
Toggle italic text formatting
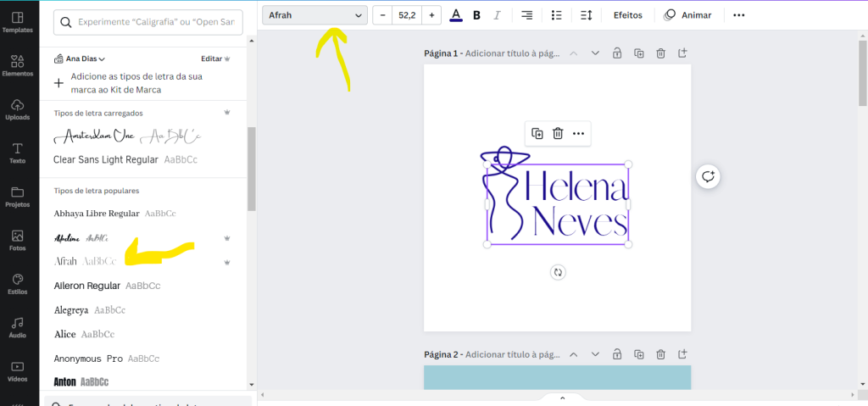(x=497, y=15)
